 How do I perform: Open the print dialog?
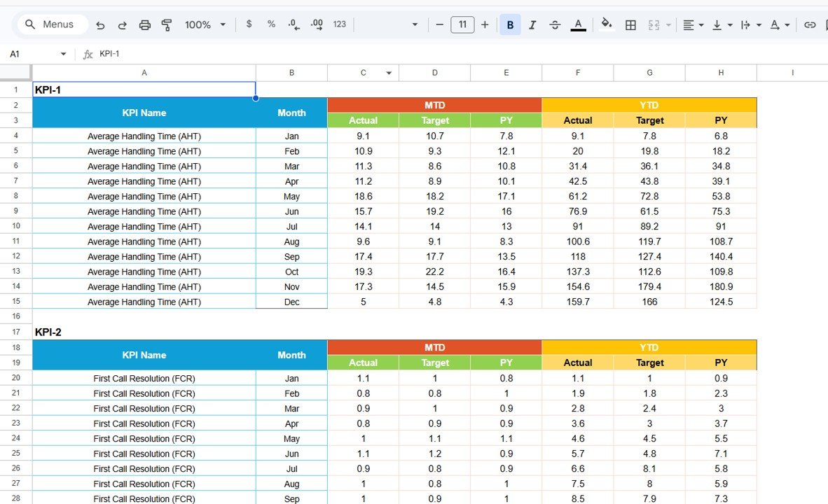point(145,24)
